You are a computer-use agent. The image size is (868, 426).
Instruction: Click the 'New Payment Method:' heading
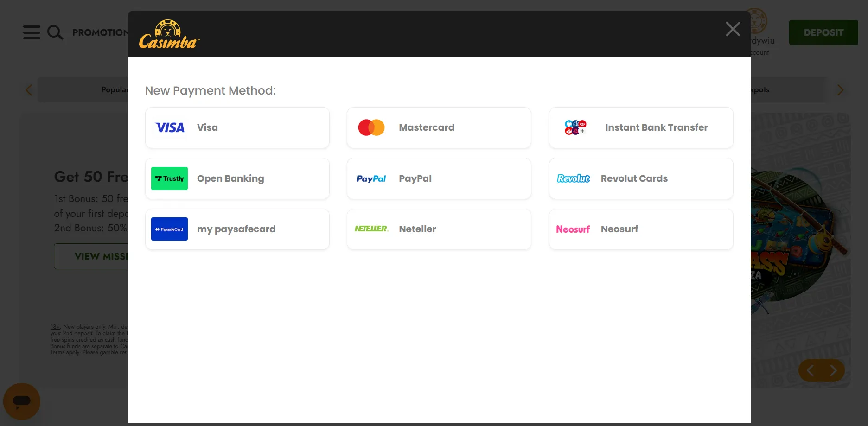(211, 90)
